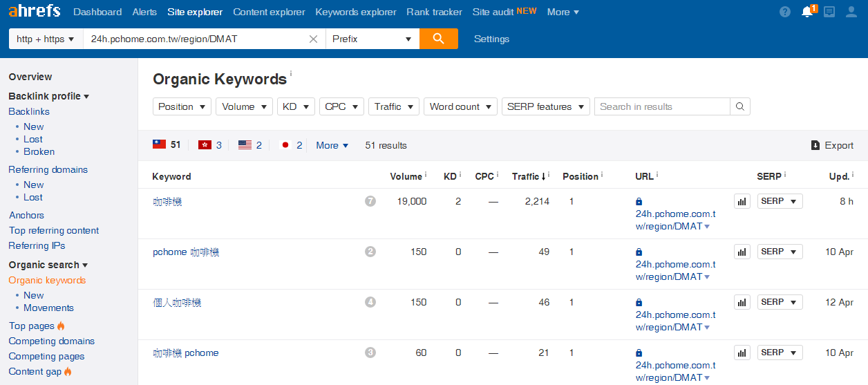Go to Keywords explorer
The width and height of the screenshot is (868, 385).
click(x=356, y=12)
